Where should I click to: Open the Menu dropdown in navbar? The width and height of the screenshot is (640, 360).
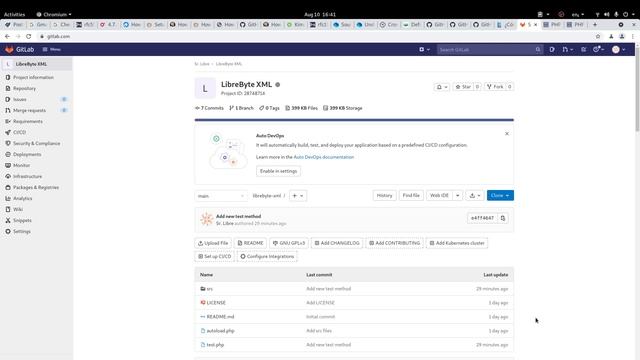click(x=52, y=49)
